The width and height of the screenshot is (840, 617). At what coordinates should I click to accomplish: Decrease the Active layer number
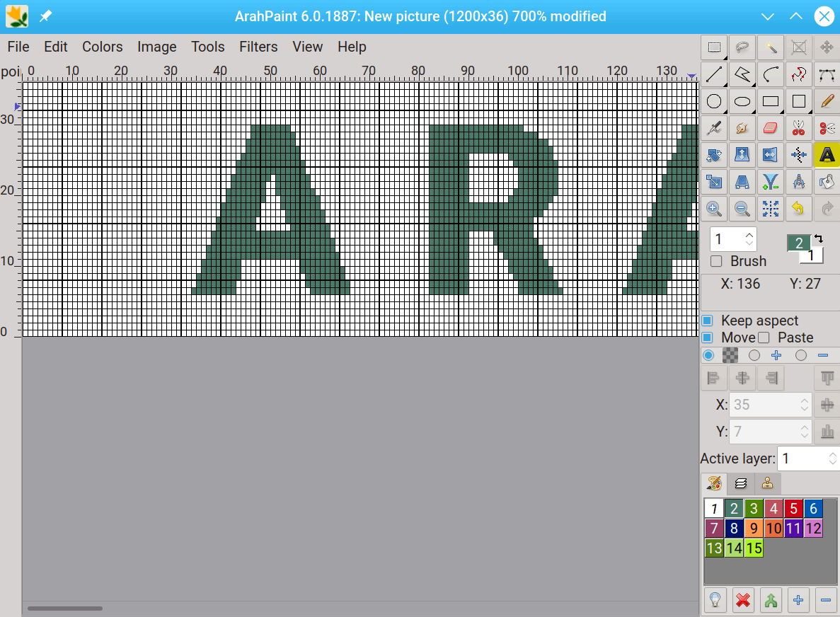pyautogui.click(x=832, y=463)
